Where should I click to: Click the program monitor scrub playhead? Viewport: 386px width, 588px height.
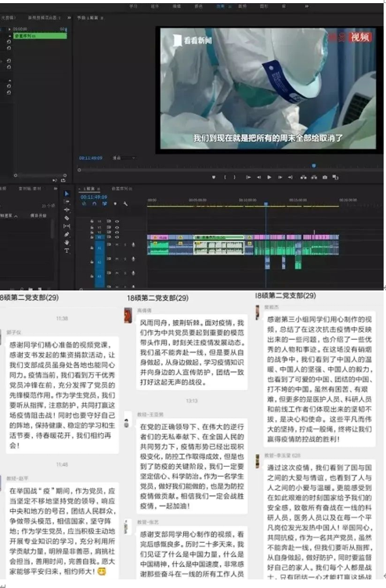(x=314, y=165)
